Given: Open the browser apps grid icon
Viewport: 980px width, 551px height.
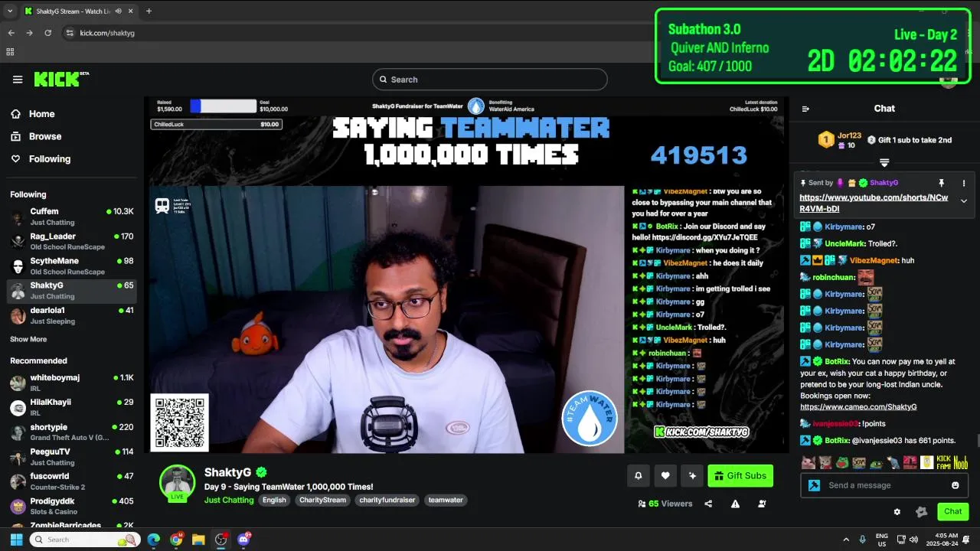Looking at the screenshot, I should [10, 52].
